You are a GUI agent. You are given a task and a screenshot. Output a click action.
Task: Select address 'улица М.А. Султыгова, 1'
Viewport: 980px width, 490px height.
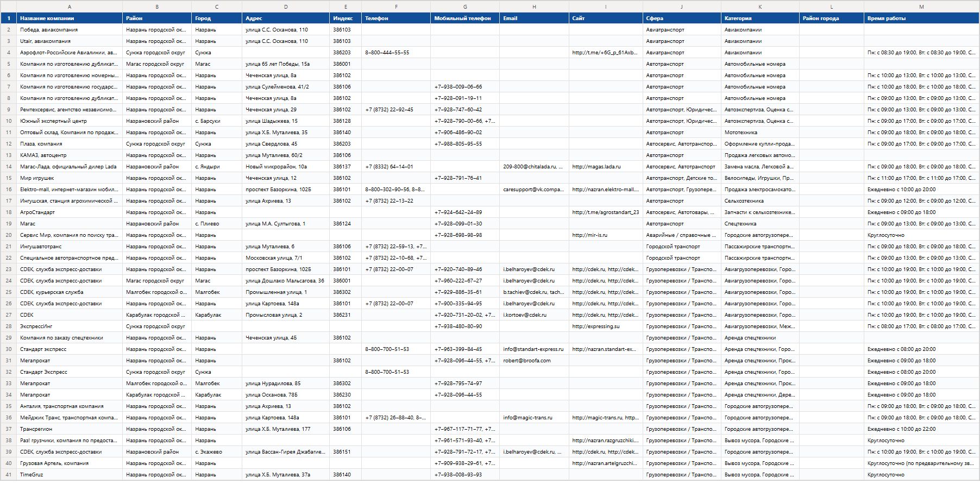(x=286, y=224)
